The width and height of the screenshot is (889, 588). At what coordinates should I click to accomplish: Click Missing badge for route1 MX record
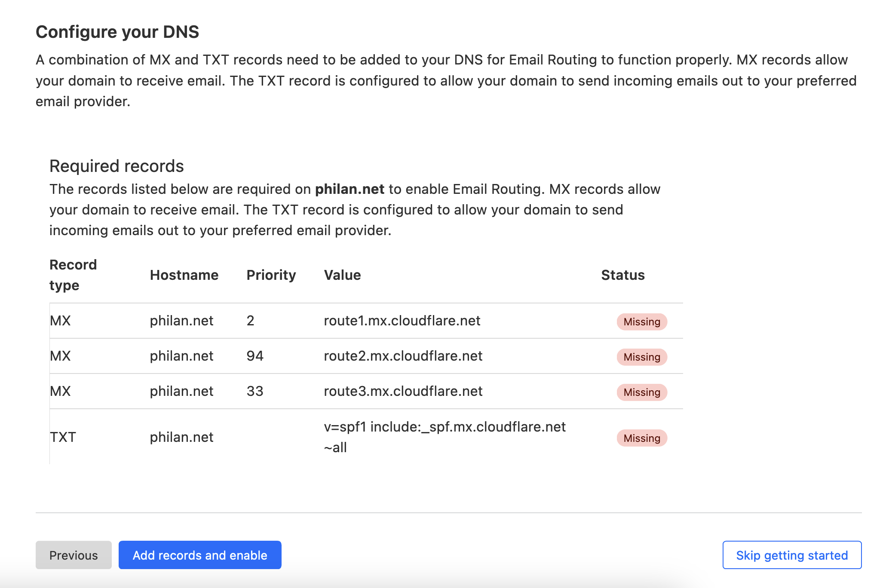[641, 322]
